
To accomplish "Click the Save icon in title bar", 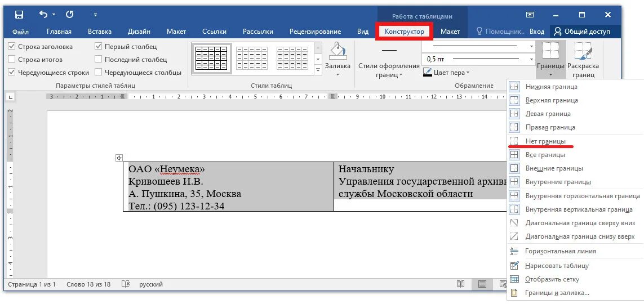I will (19, 15).
